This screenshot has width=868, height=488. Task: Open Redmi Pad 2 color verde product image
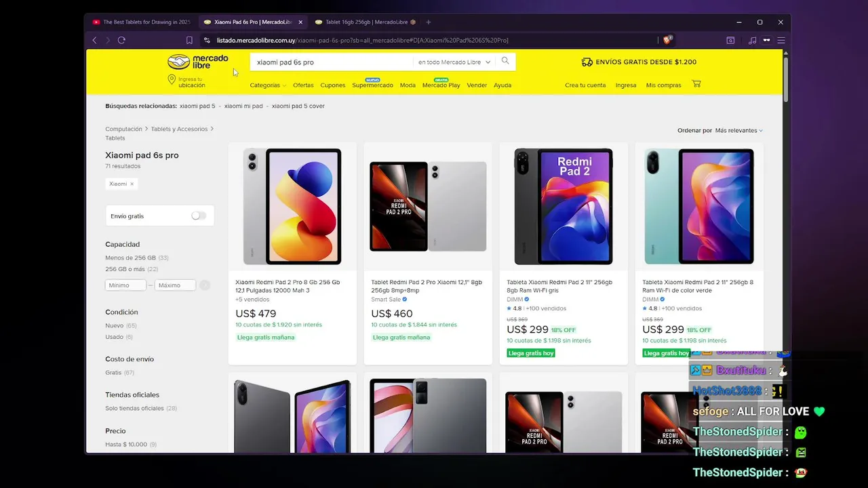coord(699,207)
